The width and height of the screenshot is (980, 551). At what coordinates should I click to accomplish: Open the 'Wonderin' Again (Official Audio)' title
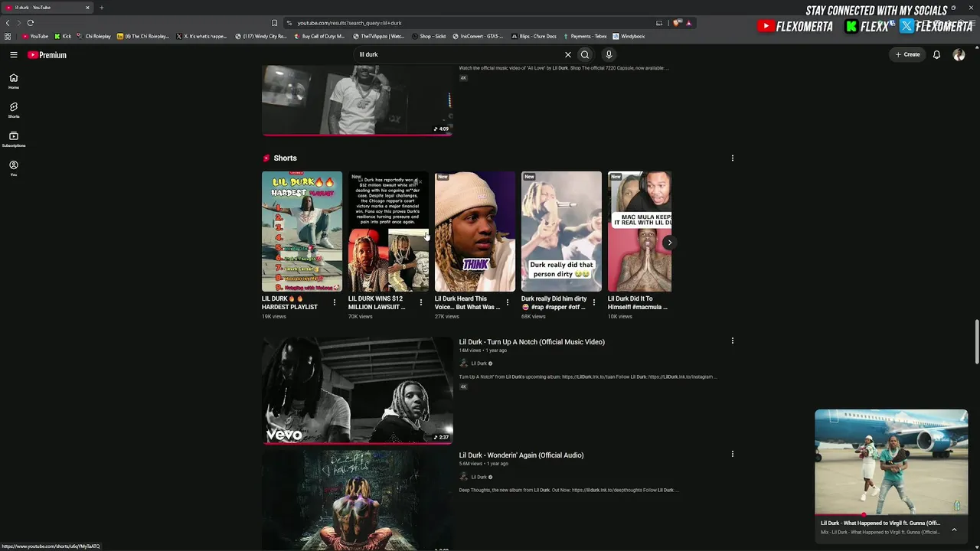coord(521,455)
